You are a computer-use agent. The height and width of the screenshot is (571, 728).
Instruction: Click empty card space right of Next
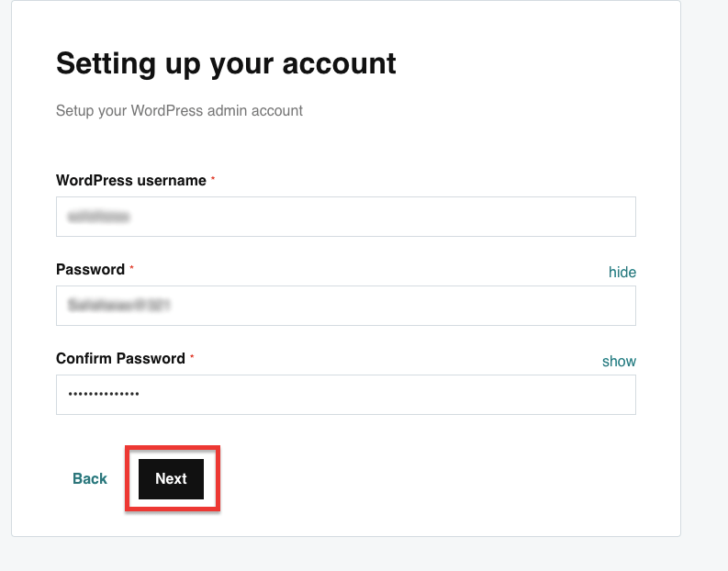(441, 478)
